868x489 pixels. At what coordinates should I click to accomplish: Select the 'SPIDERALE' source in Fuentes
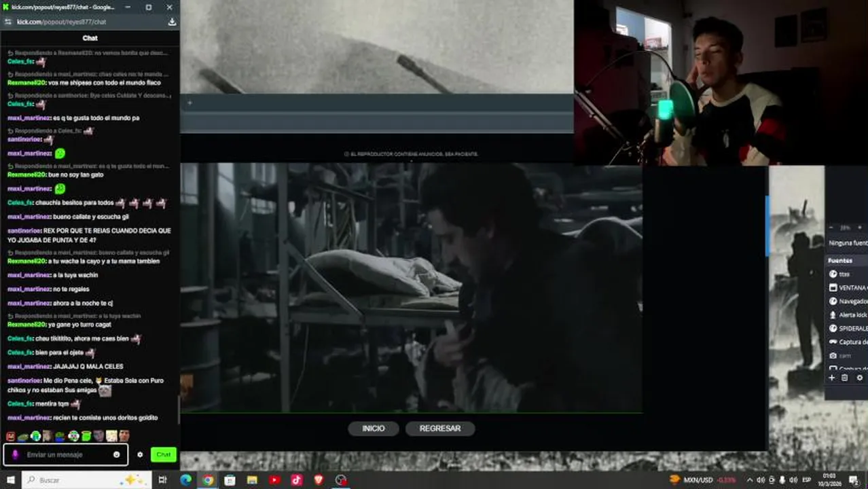coord(847,329)
